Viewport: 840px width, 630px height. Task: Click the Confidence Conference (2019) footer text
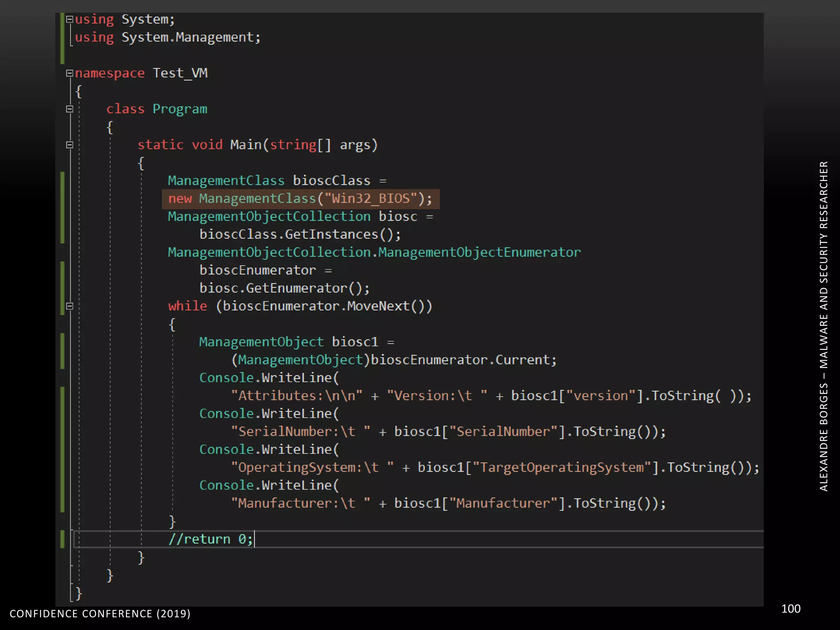[100, 614]
